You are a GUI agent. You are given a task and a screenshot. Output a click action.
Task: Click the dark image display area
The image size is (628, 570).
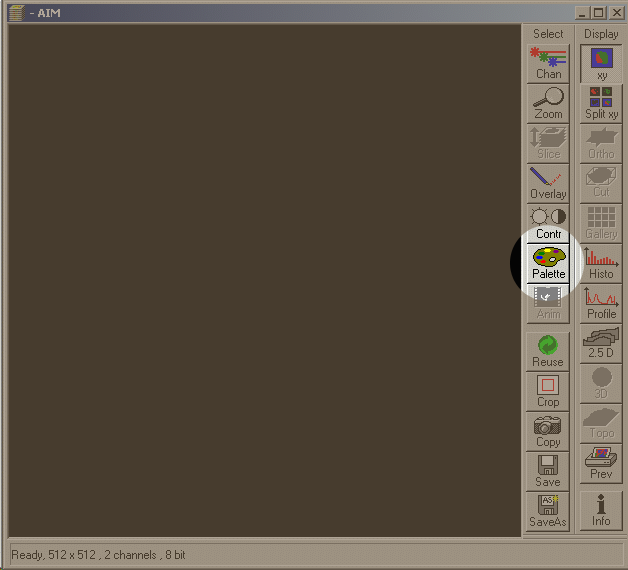(x=264, y=280)
